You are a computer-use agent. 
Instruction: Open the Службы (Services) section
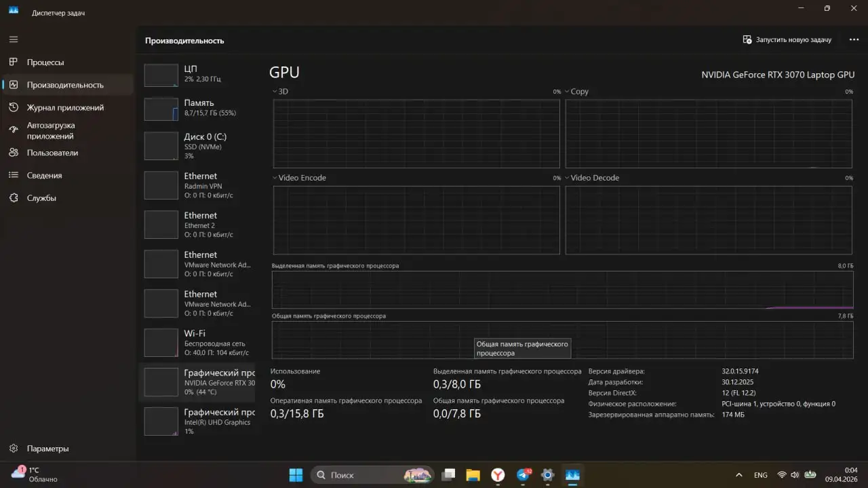(x=41, y=198)
